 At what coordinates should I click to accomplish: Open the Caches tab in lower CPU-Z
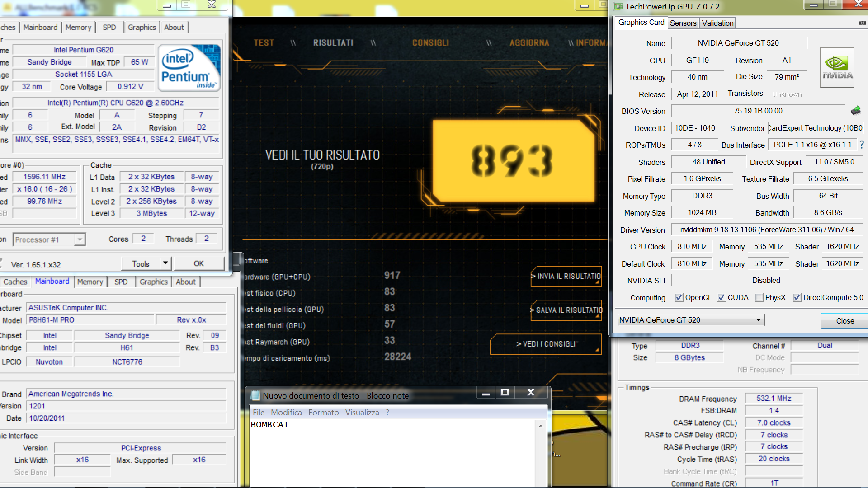coord(15,282)
